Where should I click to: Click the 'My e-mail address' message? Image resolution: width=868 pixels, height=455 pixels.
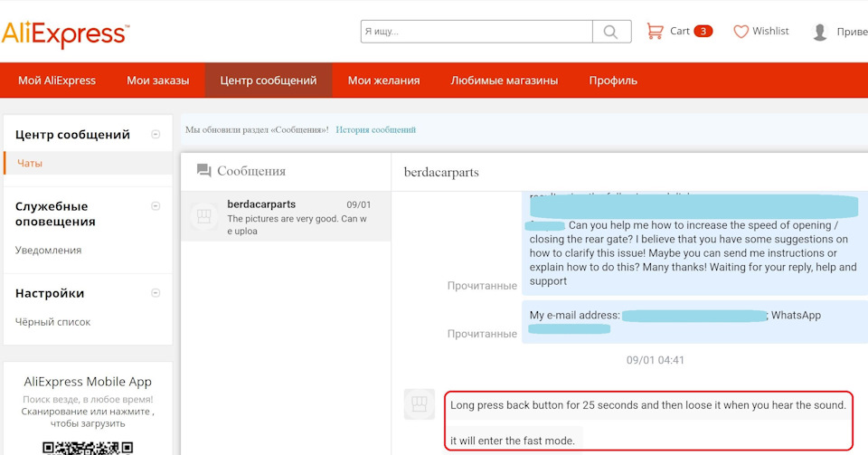click(694, 322)
